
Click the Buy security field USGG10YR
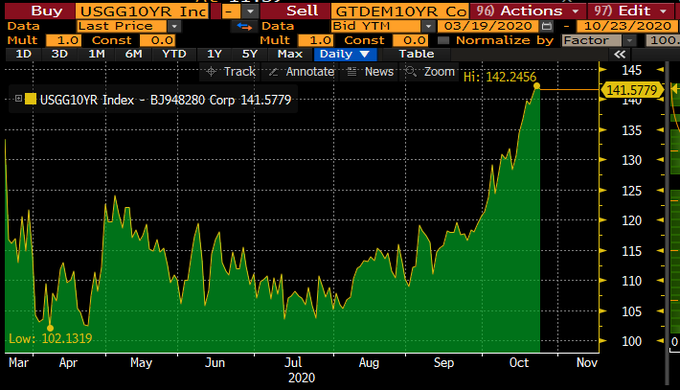(142, 11)
